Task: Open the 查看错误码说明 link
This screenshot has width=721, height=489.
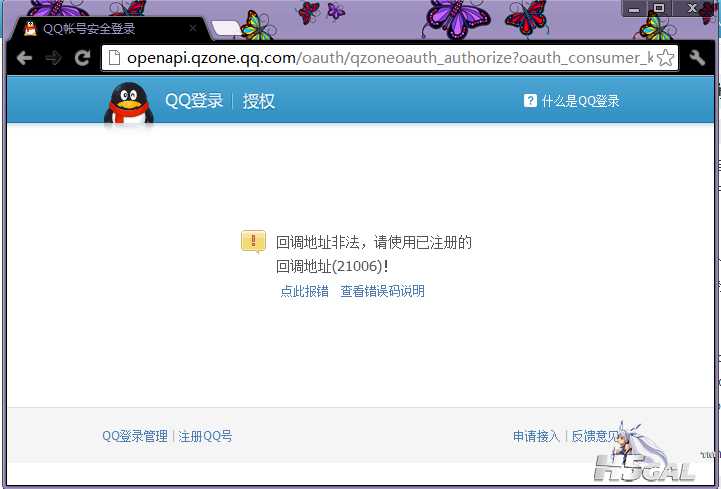Action: pyautogui.click(x=382, y=291)
